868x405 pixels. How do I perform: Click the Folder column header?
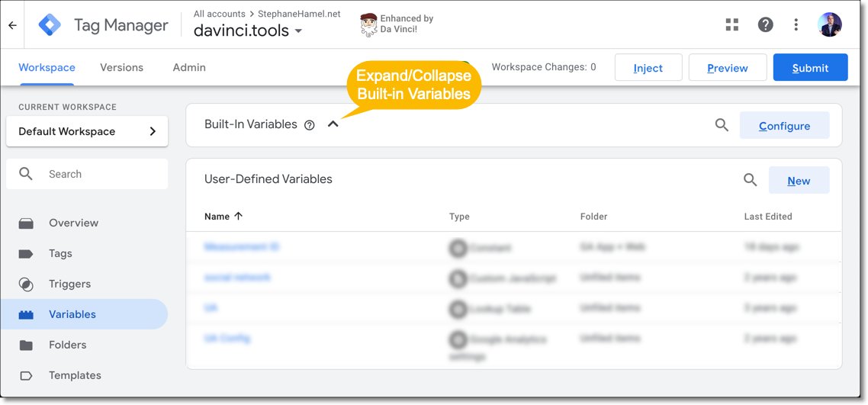593,217
